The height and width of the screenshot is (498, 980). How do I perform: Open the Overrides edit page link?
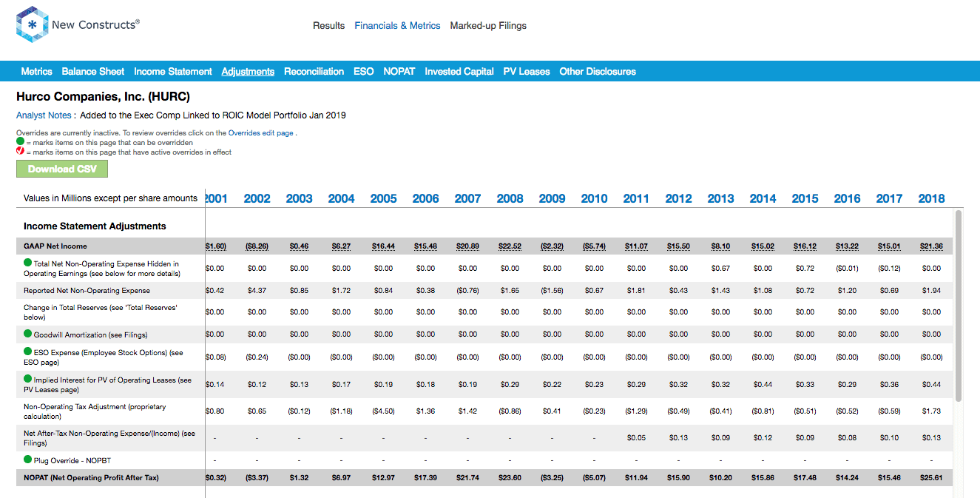[261, 133]
